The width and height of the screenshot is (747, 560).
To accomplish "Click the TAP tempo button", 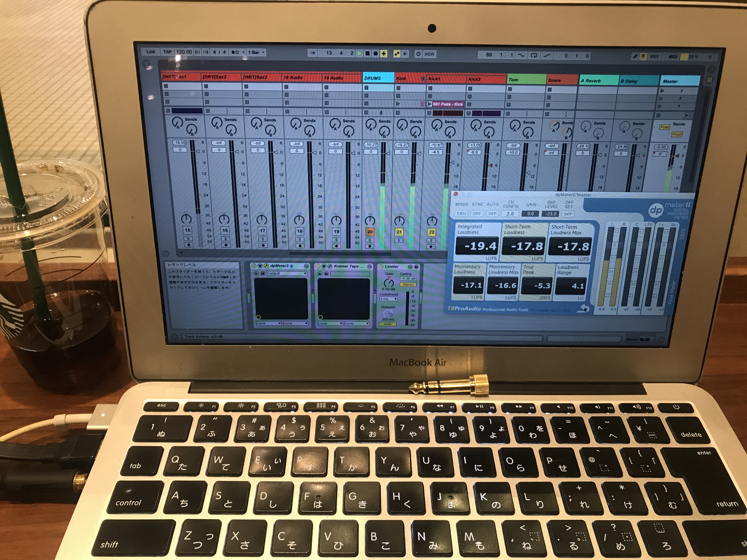I will point(167,52).
